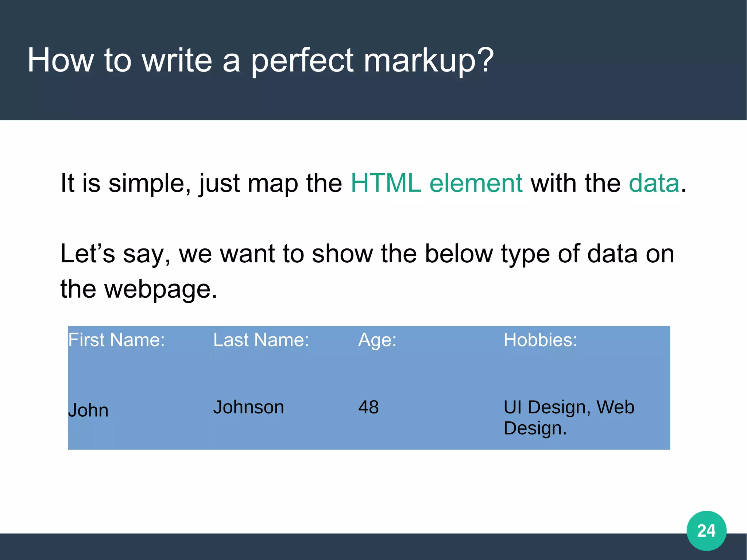Click the green 'HTML element' text
The height and width of the screenshot is (560, 747).
437,183
